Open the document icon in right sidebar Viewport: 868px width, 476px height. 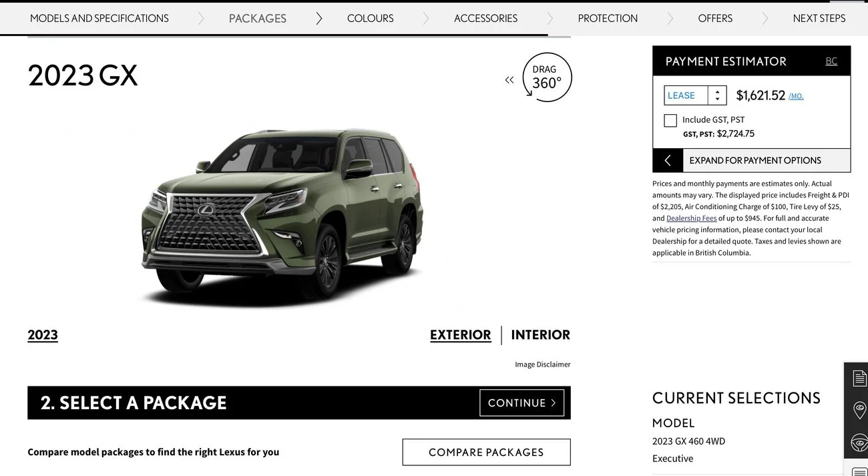pyautogui.click(x=859, y=378)
